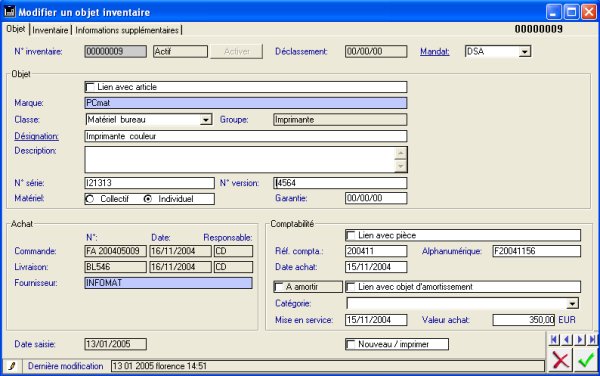
Task: Enable the Nouveau / imprimer checkbox
Action: (x=351, y=344)
